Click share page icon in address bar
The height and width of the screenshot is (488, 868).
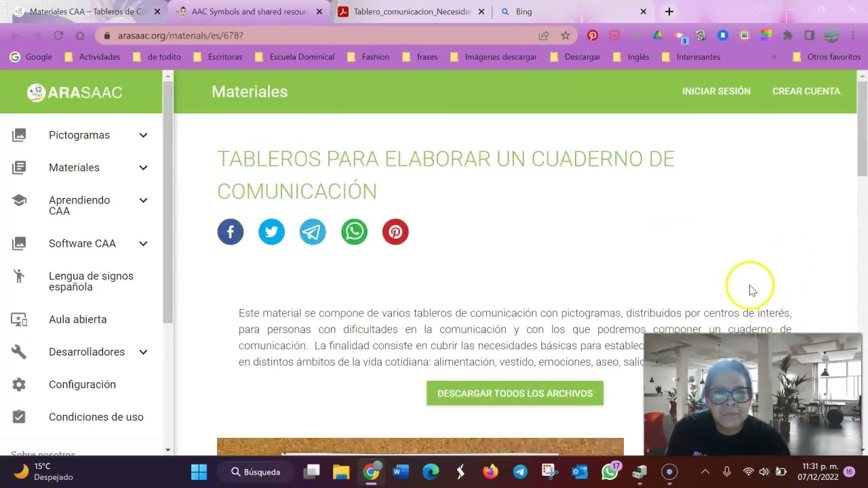(544, 35)
